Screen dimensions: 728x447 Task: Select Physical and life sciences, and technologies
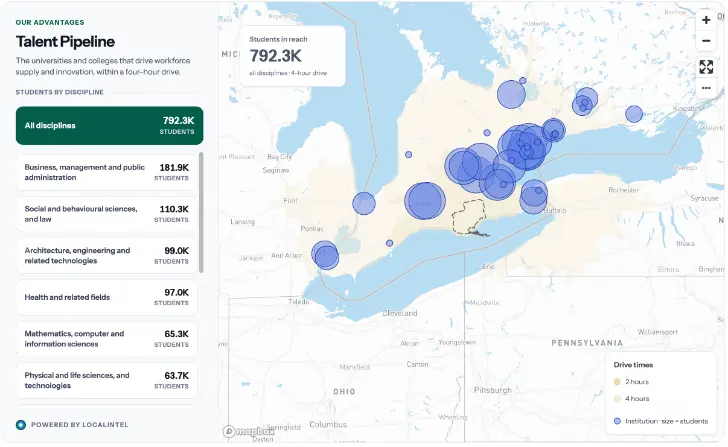pyautogui.click(x=107, y=381)
